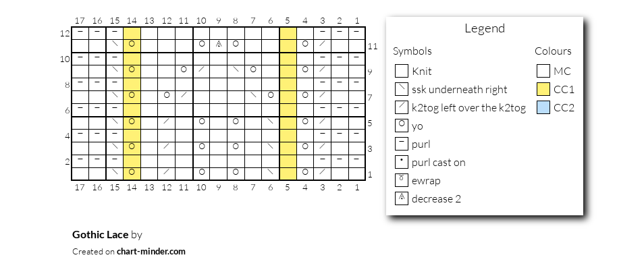
Task: Click the Colours section heading
Action: [553, 51]
